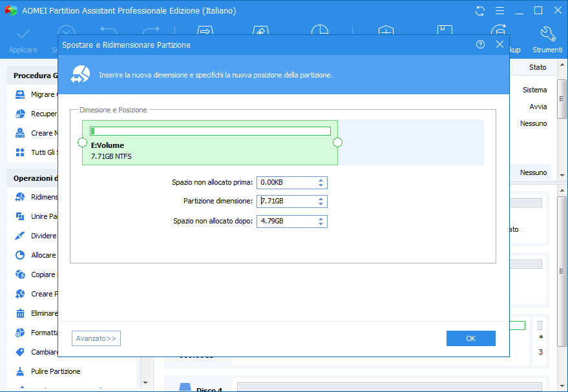Open the Strumenti wrench tool
This screenshot has height=392, width=568.
(548, 34)
